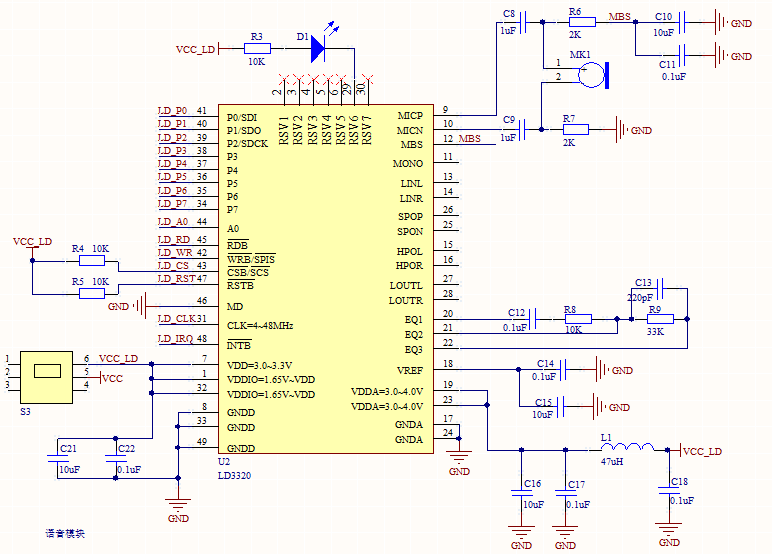Select the LD_RST net label
This screenshot has width=772, height=554.
click(177, 278)
